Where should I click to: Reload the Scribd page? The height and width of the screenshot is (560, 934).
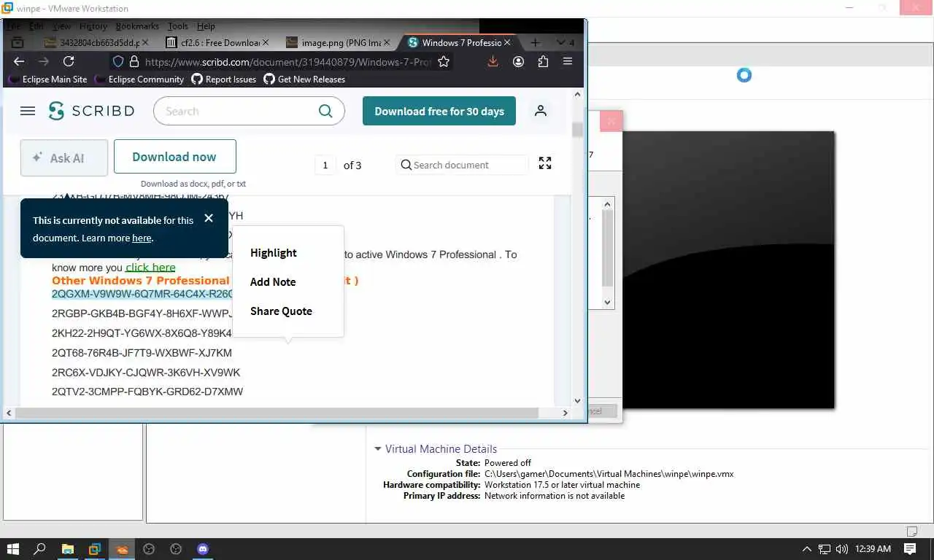click(x=69, y=62)
